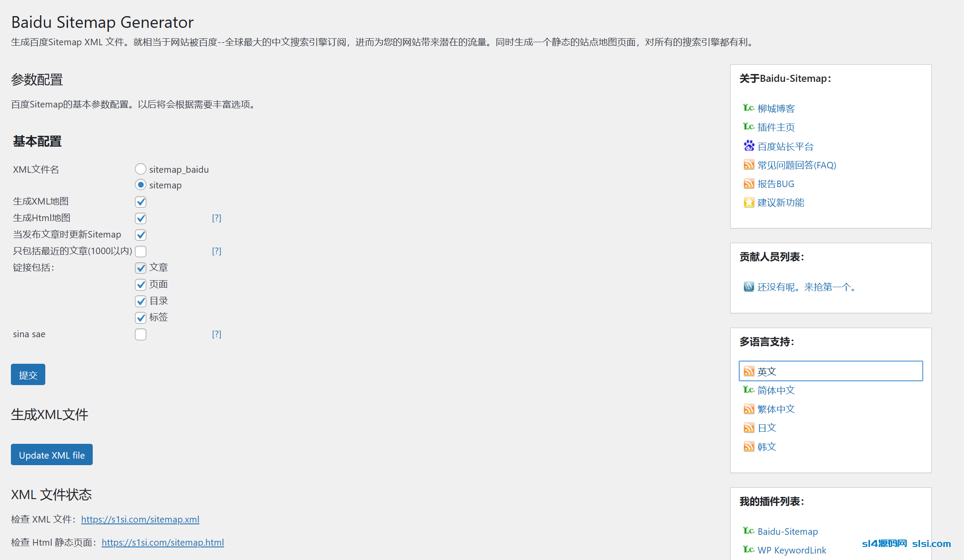Toggle the 当发布文章时更新Sitemap checkbox

click(x=141, y=235)
